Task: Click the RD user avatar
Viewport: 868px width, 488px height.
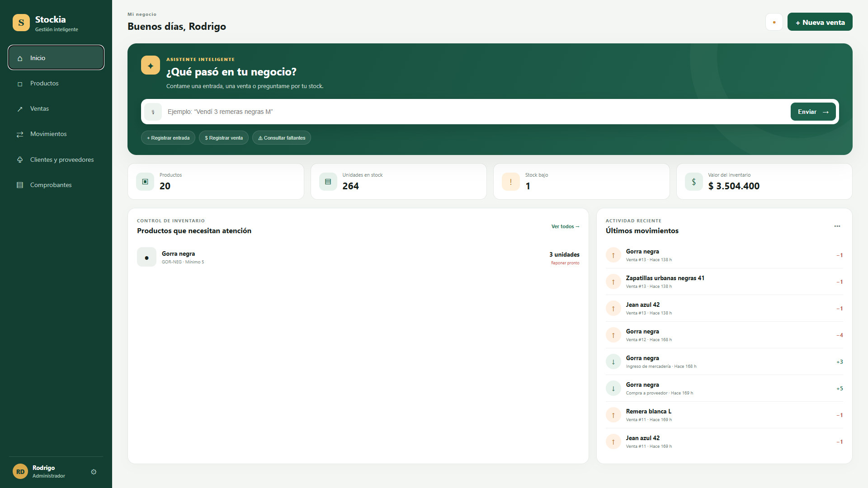Action: coord(20,472)
